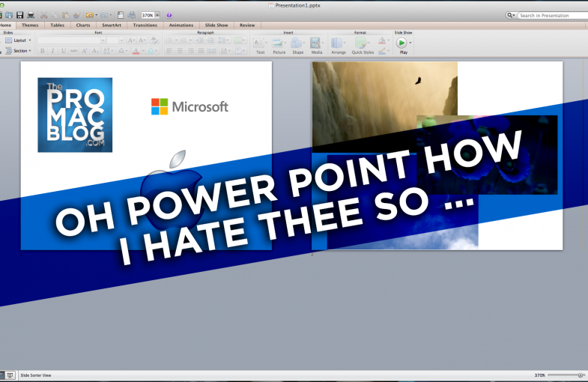The image size is (588, 382).
Task: Expand the search options magnifier dropdown
Action: point(511,16)
